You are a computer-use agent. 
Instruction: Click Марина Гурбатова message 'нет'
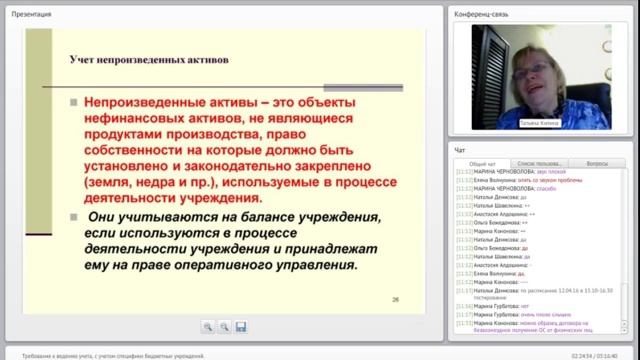524,306
